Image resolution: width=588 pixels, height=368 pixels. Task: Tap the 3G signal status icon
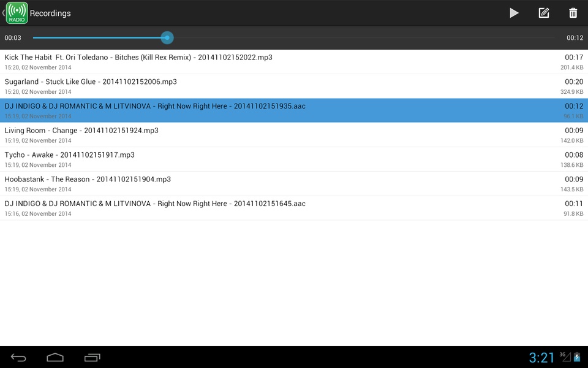[565, 356]
